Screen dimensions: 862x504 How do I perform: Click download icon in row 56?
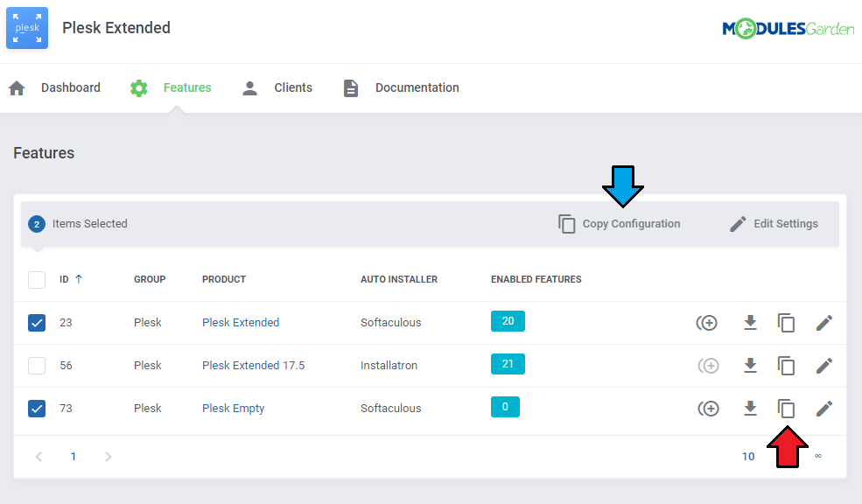[750, 366]
